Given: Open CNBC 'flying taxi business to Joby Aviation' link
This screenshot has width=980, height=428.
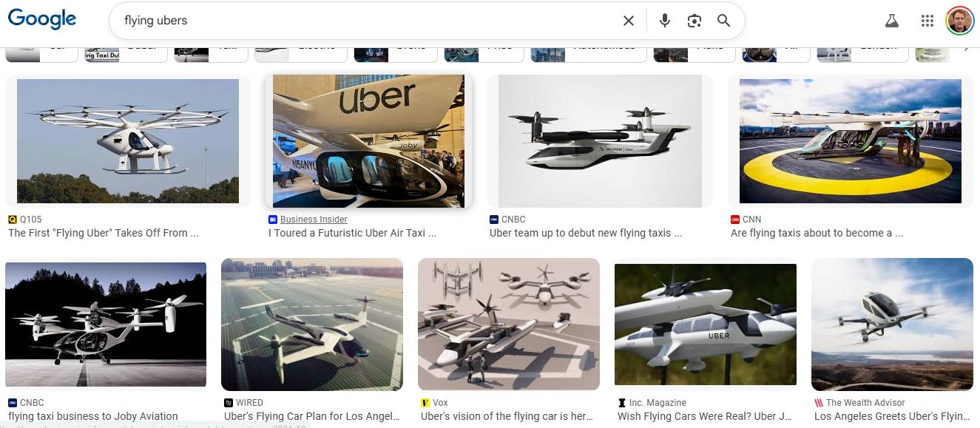Looking at the screenshot, I should 93,416.
